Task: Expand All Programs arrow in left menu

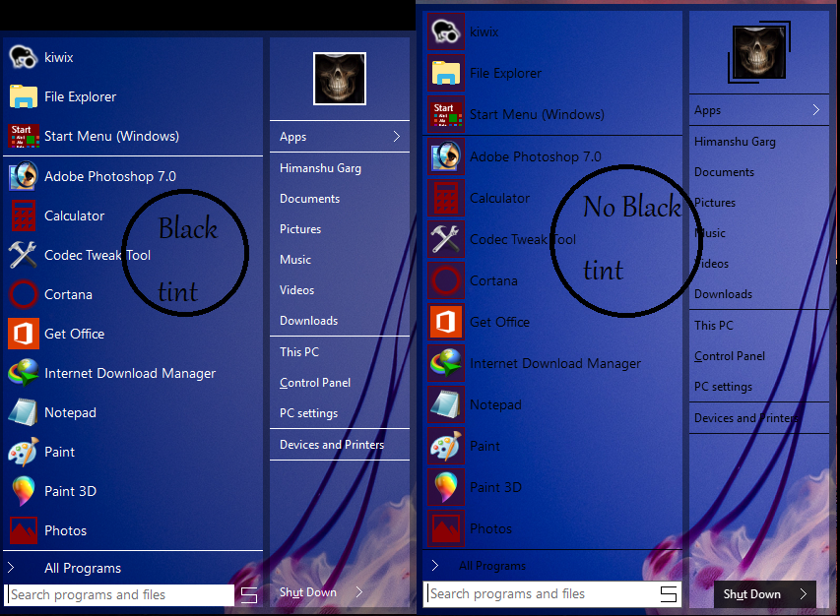Action: pyautogui.click(x=11, y=568)
